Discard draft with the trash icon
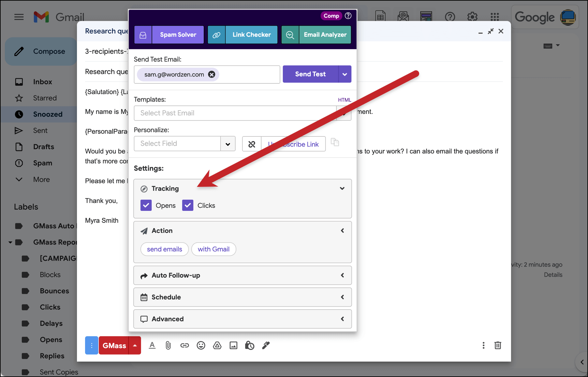 (498, 345)
